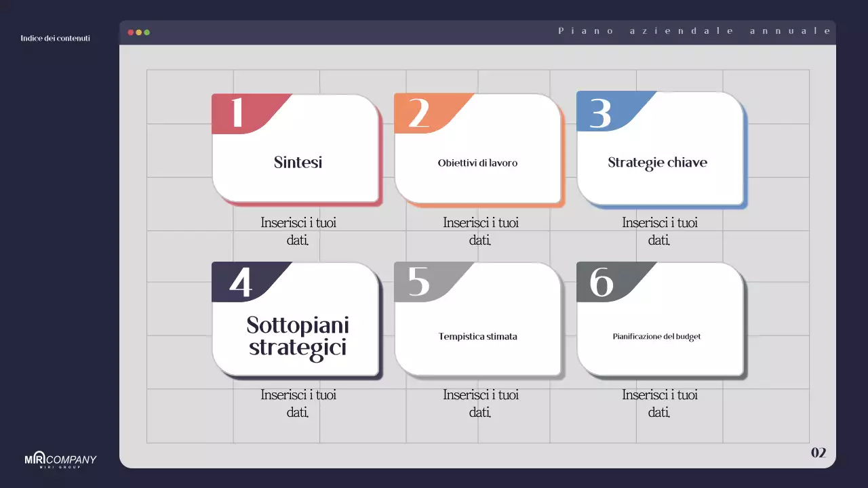The width and height of the screenshot is (868, 488).
Task: Click Inserisci i tuoi dati under Sintesi
Action: pos(297,230)
